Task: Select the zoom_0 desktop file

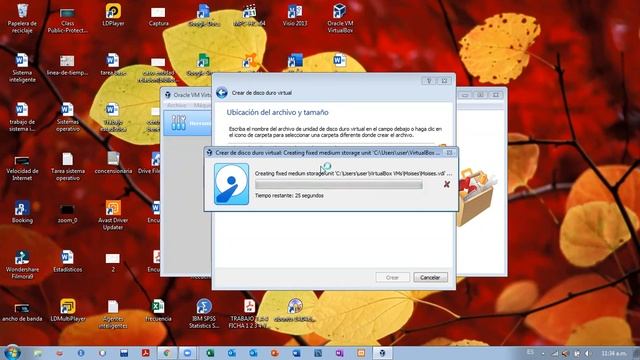Action: click(67, 213)
